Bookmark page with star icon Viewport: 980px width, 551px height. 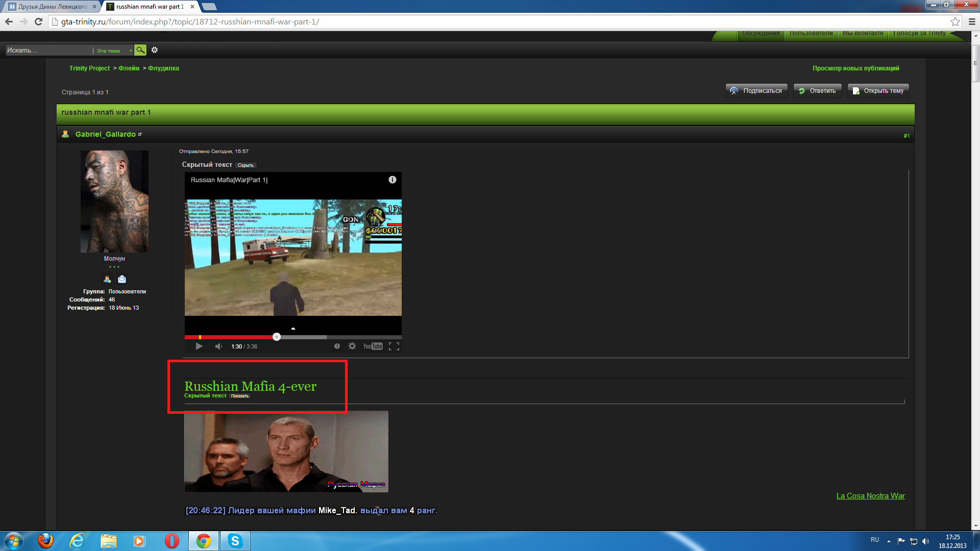(955, 21)
